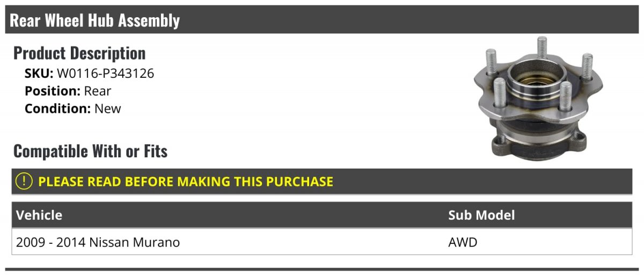Screen dimensions: 644x276
Task: Click the Sub Model column header
Action: click(x=481, y=215)
